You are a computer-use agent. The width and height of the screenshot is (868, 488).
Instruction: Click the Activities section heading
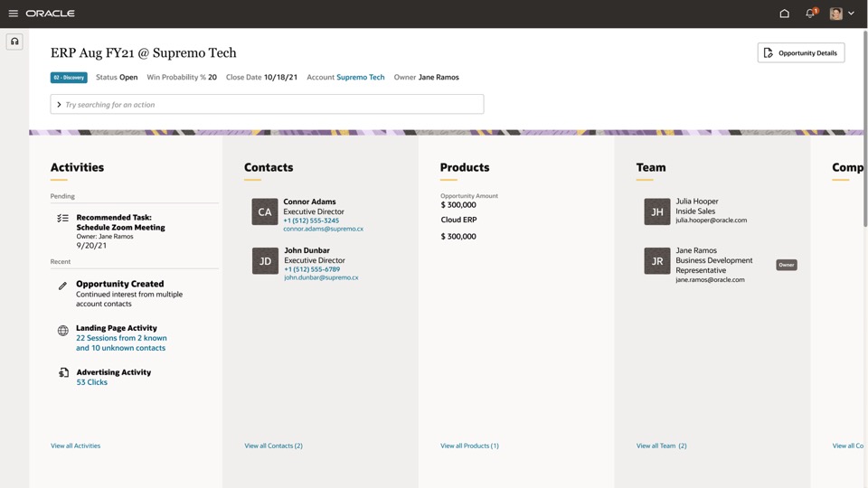pyautogui.click(x=77, y=168)
